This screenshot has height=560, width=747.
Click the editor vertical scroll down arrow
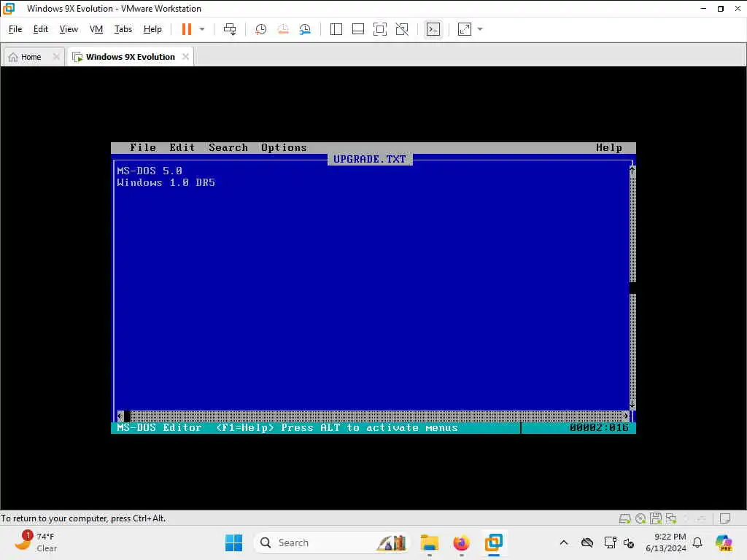632,404
